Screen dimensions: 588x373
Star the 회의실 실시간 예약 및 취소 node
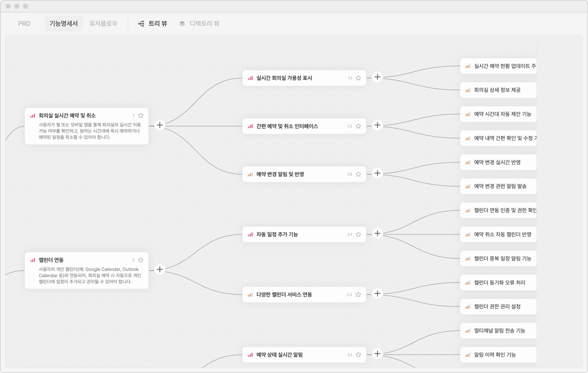tap(141, 116)
